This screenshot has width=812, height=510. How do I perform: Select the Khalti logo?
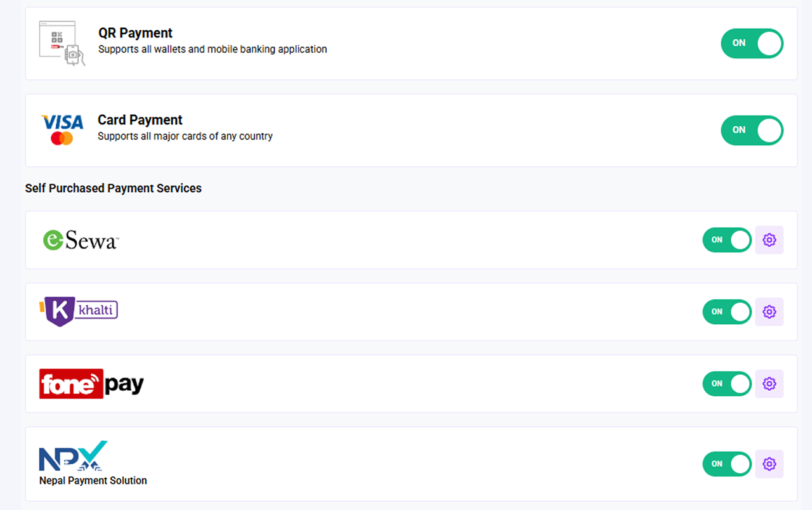click(79, 310)
